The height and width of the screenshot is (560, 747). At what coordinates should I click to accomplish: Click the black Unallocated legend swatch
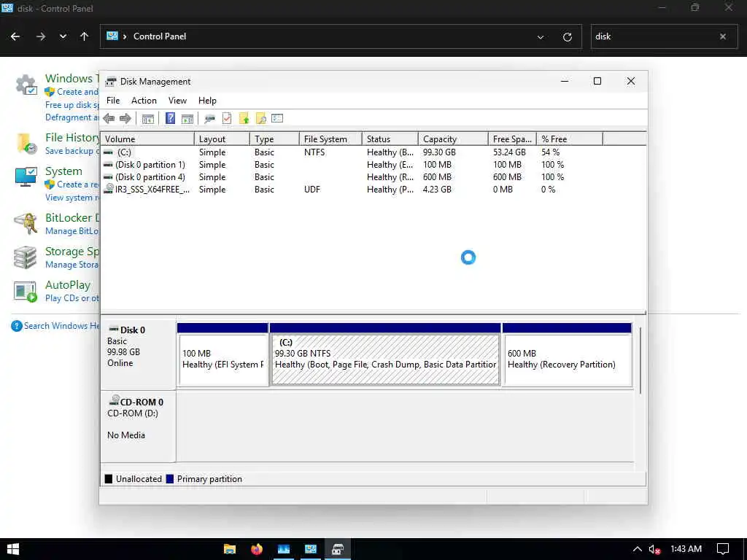109,479
